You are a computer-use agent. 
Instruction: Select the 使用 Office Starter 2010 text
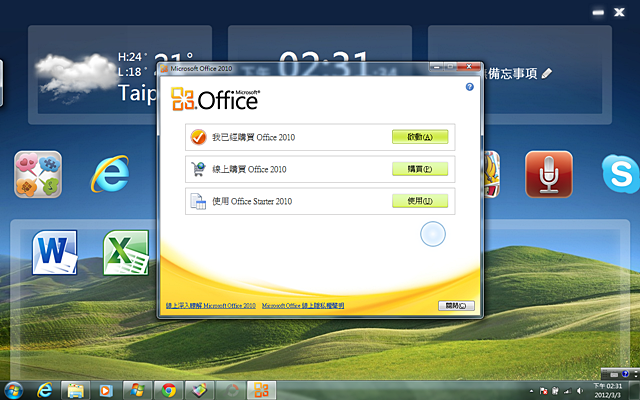tap(252, 201)
